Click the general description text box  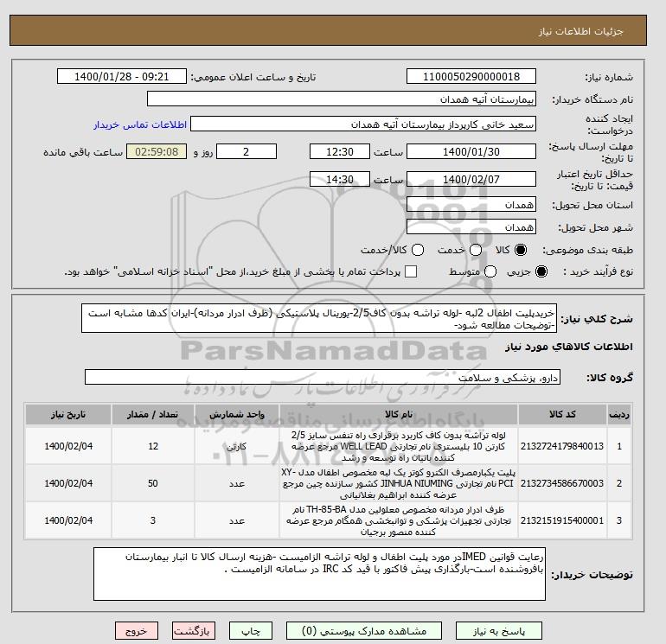point(319,318)
